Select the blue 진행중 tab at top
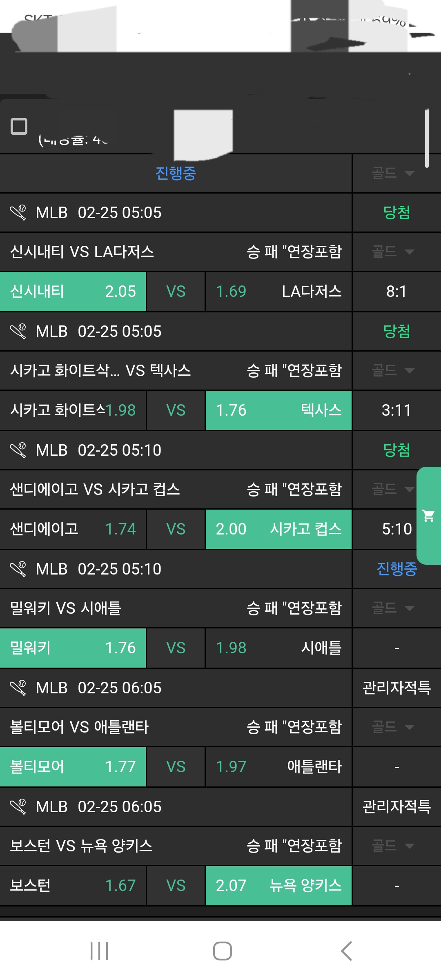441x980 pixels. click(x=176, y=173)
